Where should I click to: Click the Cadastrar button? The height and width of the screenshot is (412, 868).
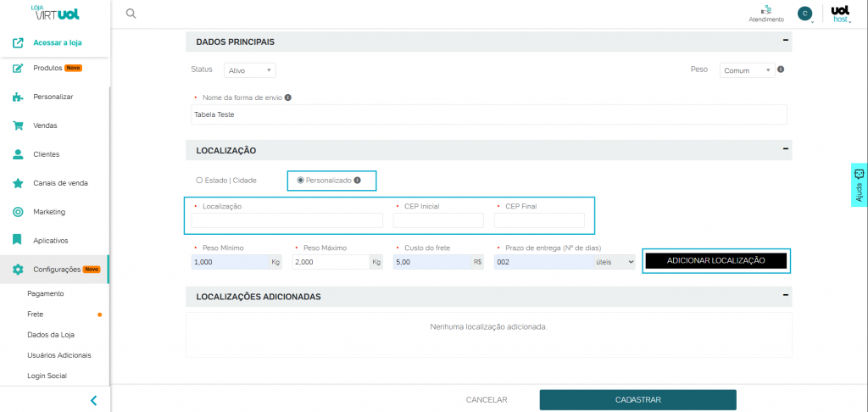[637, 400]
